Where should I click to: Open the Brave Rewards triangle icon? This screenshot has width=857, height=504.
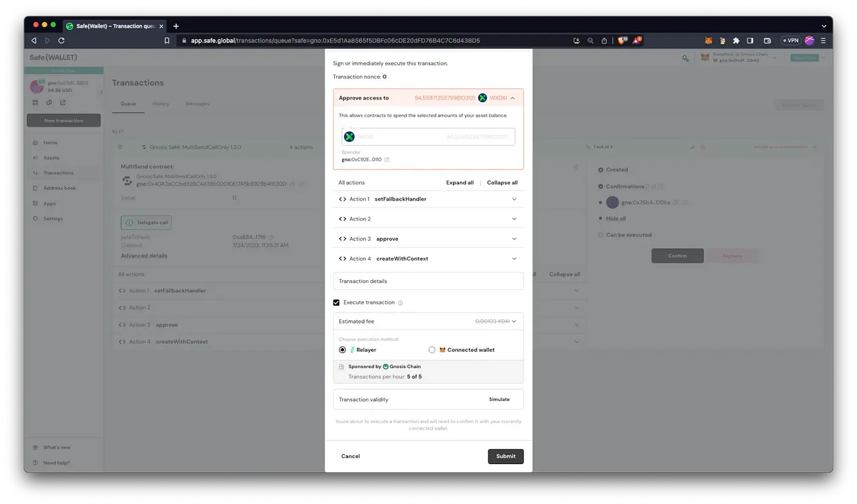click(x=637, y=40)
